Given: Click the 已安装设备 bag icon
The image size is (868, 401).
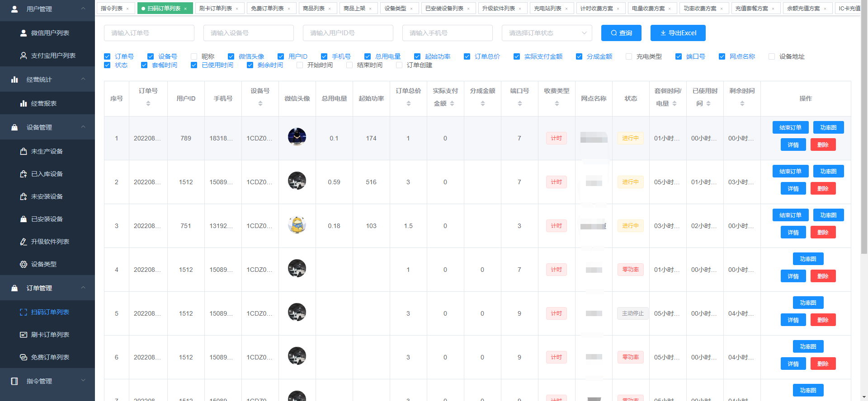Looking at the screenshot, I should 24,219.
